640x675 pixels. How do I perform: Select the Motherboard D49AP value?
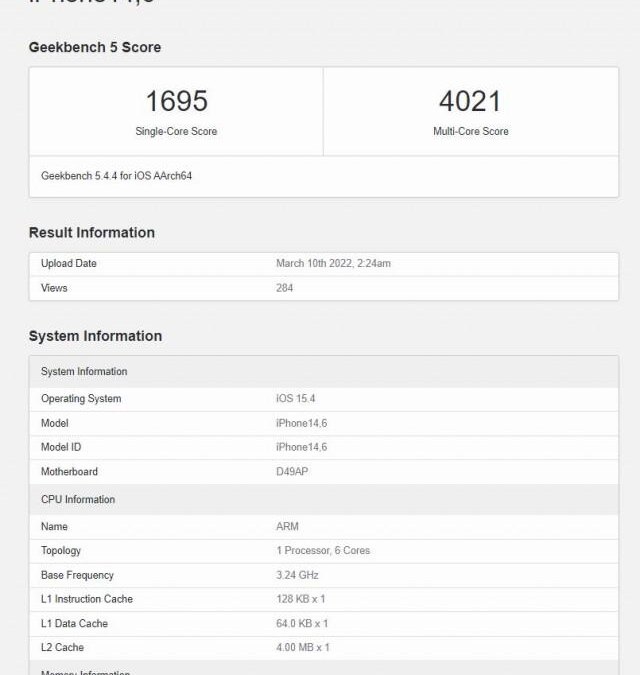292,472
